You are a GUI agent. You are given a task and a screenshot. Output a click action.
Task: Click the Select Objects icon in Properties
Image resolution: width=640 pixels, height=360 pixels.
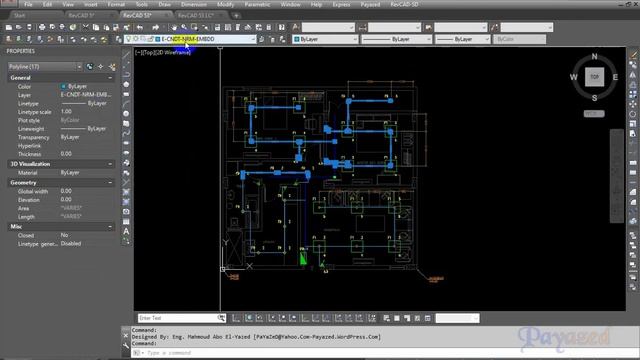(x=101, y=67)
